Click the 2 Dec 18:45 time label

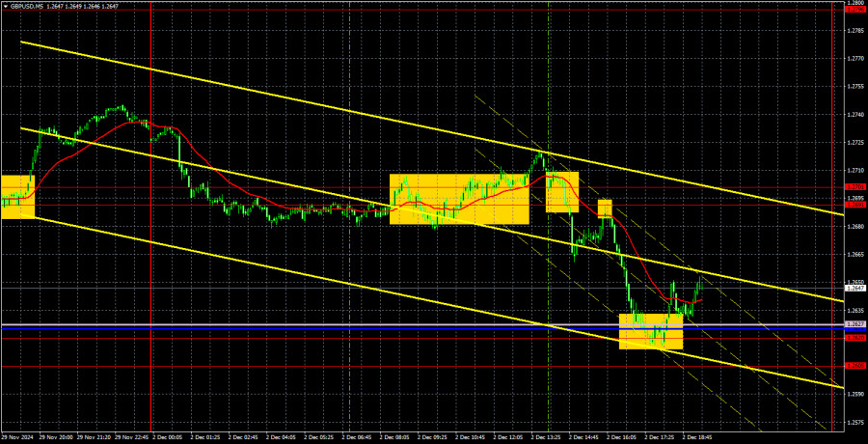pos(695,437)
